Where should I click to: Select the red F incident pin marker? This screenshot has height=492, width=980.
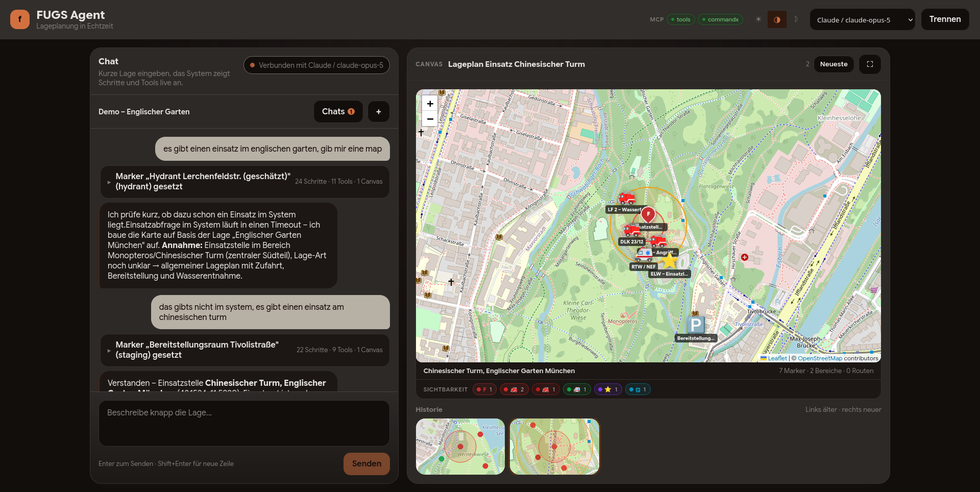click(x=648, y=214)
